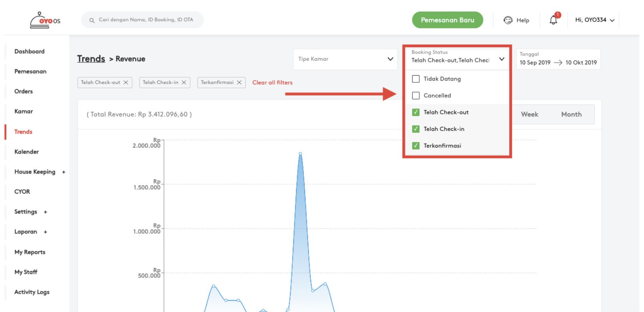Open My Reports in sidebar
Image resolution: width=644 pixels, height=312 pixels.
point(30,252)
